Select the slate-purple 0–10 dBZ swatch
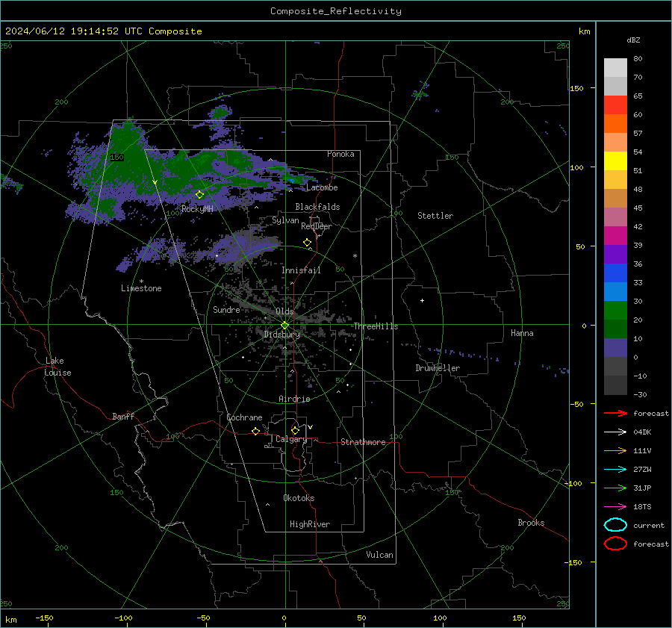The image size is (672, 628). pyautogui.click(x=615, y=348)
